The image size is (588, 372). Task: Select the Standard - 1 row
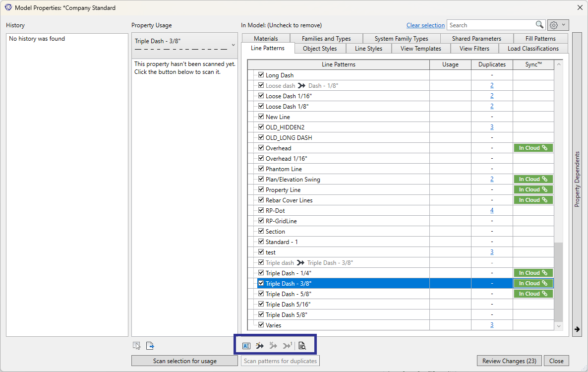coord(401,242)
